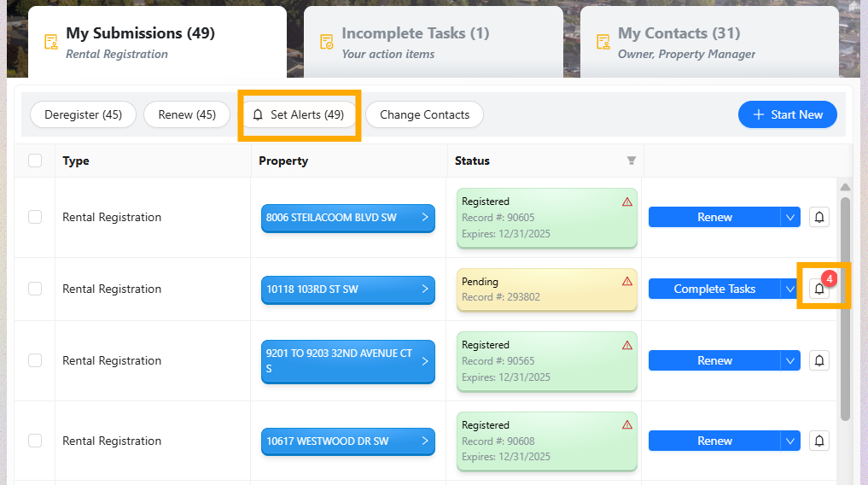Click the bell icon for 8006 Steilacoom row

point(819,217)
